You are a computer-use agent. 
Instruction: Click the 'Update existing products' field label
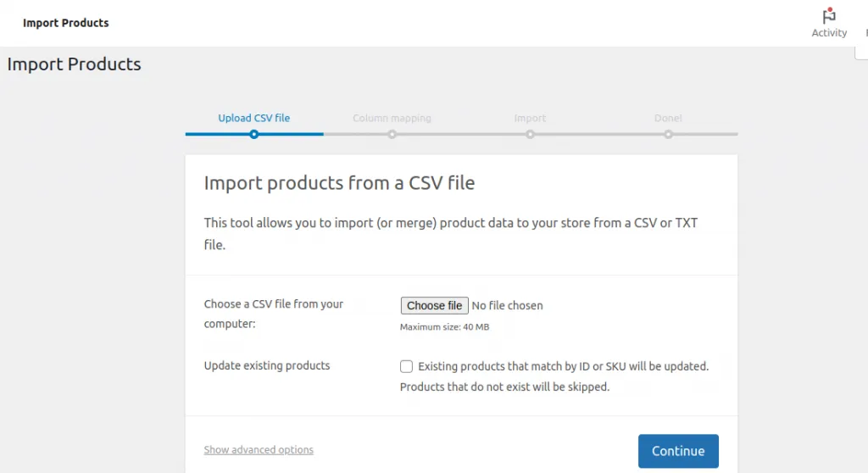pyautogui.click(x=267, y=366)
